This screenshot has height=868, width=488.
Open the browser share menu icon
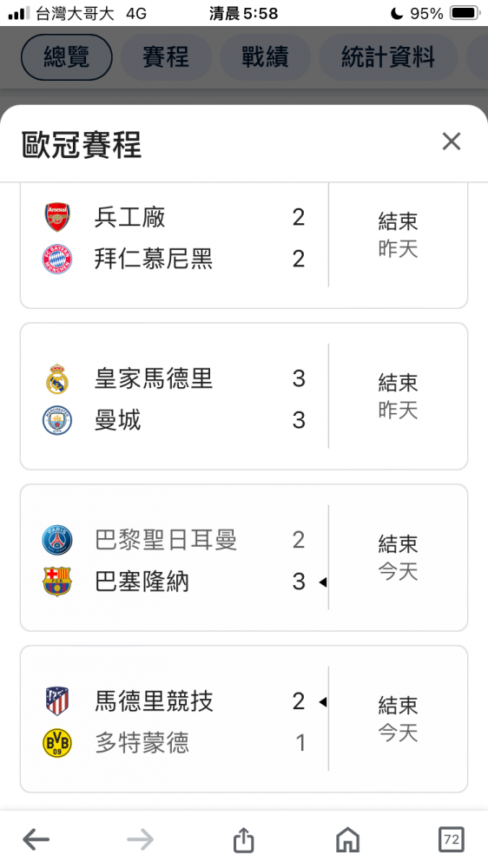(243, 839)
